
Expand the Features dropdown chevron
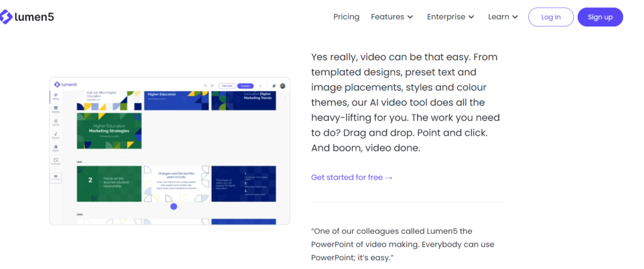pyautogui.click(x=410, y=17)
